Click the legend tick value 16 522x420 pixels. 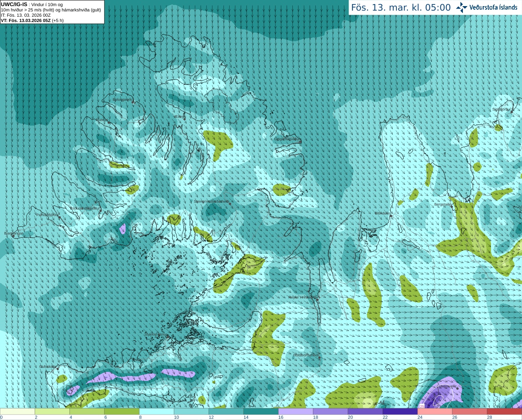tap(281, 417)
